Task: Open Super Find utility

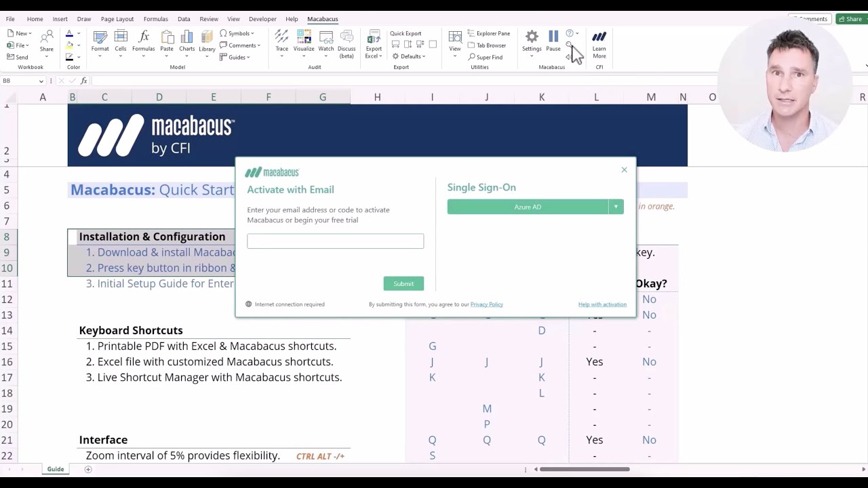Action: tap(485, 57)
